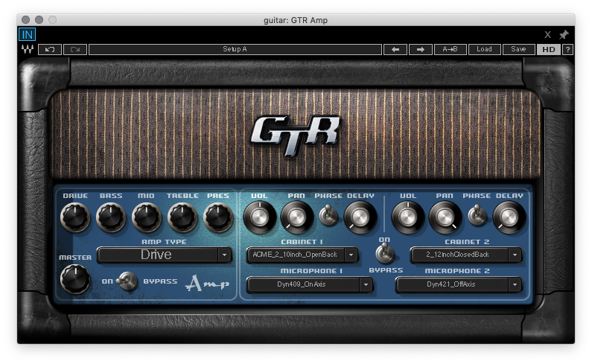Pin the plugin window

pos(564,35)
